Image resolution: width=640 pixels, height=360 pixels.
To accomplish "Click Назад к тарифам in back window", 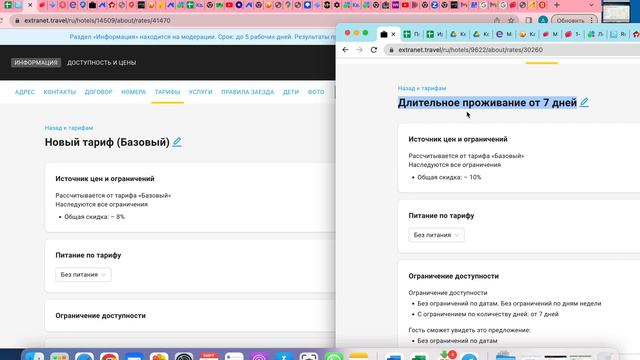I will coord(69,128).
